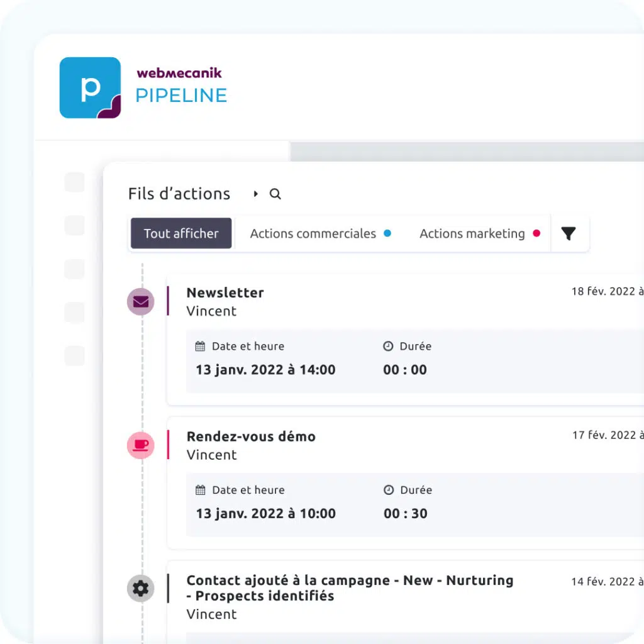Viewport: 644px width, 644px height.
Task: Click the first placeholder item in left sidebar
Action: pyautogui.click(x=74, y=182)
